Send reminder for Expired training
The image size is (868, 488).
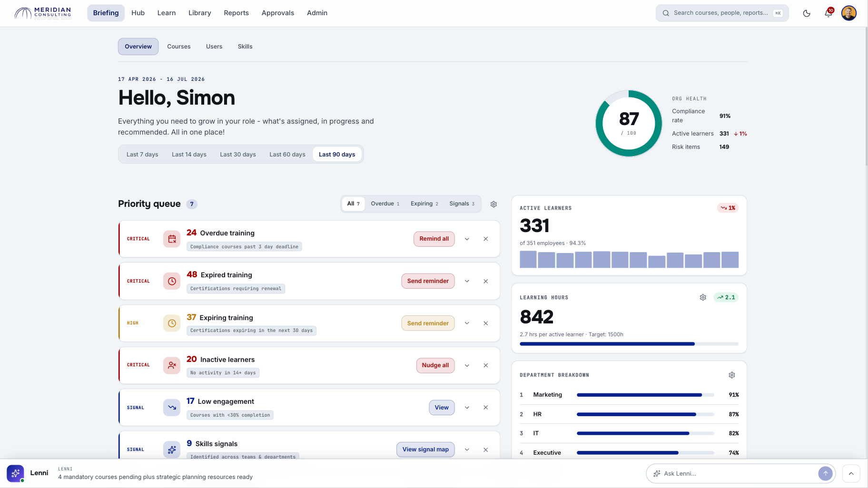[x=428, y=281]
